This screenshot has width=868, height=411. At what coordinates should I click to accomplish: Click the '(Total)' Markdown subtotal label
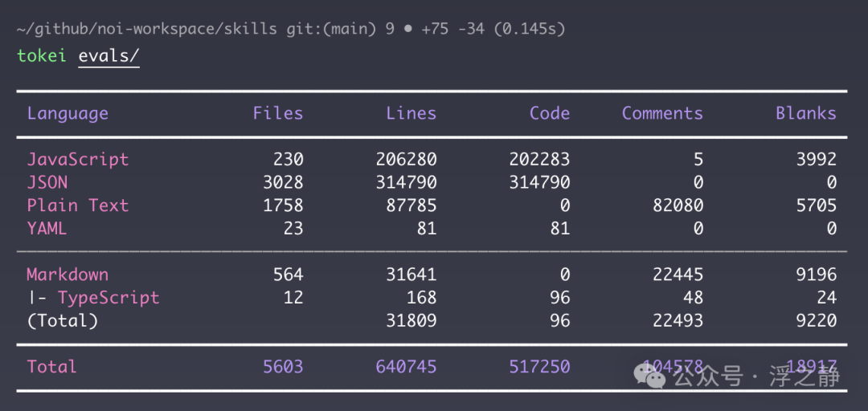[x=63, y=321]
